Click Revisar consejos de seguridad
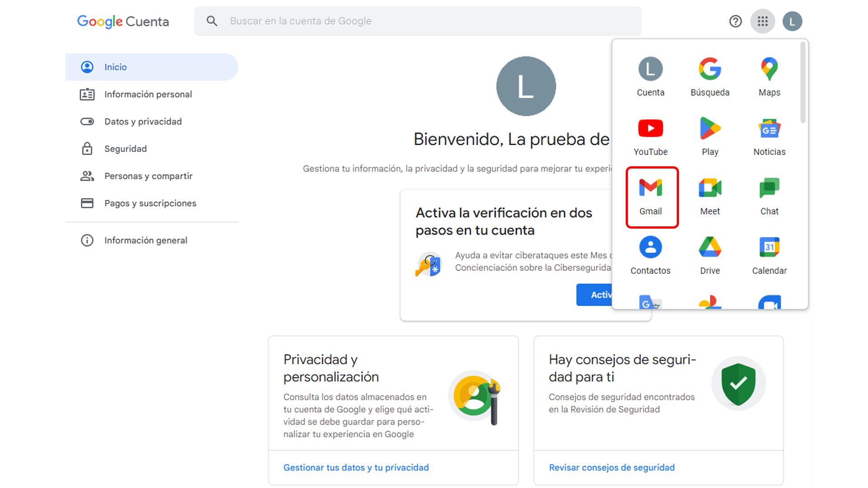Viewport: 868px width, 488px height. pos(611,467)
